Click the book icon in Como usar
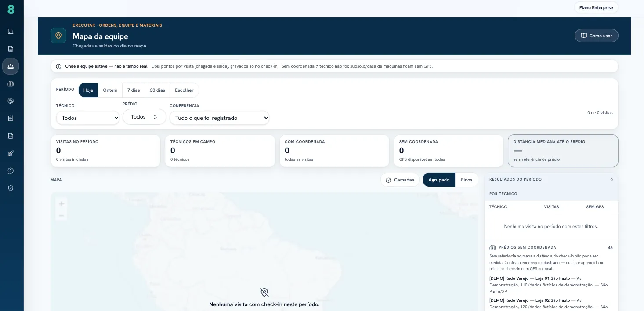Viewport: 644px width, 311px height. pyautogui.click(x=584, y=36)
